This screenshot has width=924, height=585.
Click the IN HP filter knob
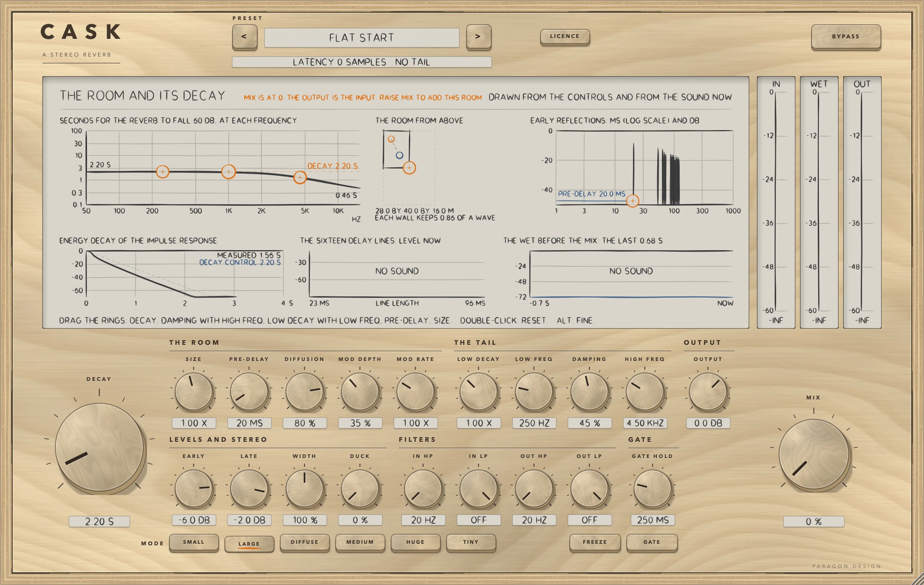[423, 489]
